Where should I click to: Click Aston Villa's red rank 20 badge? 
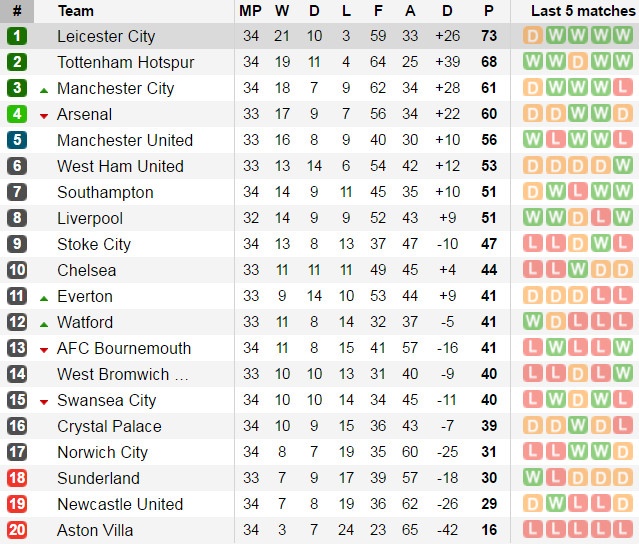[17, 530]
